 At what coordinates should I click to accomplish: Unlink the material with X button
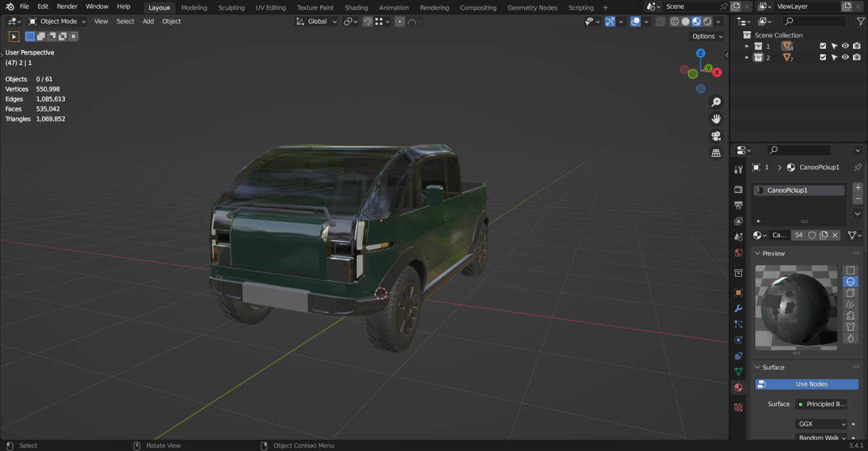(x=835, y=235)
